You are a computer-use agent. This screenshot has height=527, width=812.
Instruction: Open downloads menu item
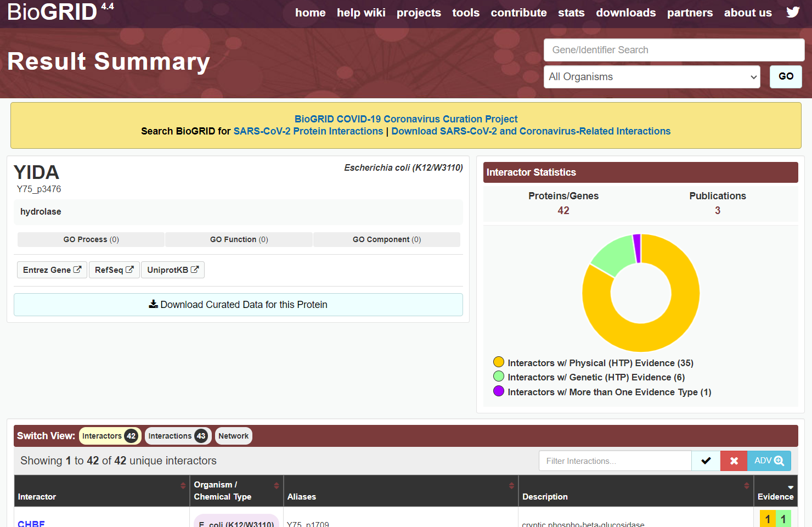(x=626, y=13)
